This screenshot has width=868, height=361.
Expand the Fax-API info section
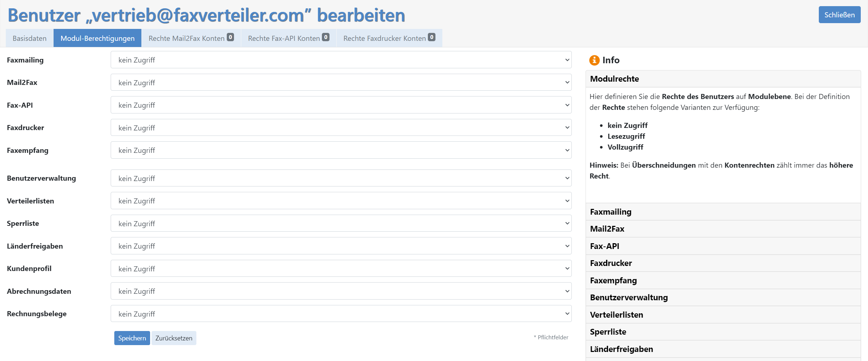click(723, 246)
